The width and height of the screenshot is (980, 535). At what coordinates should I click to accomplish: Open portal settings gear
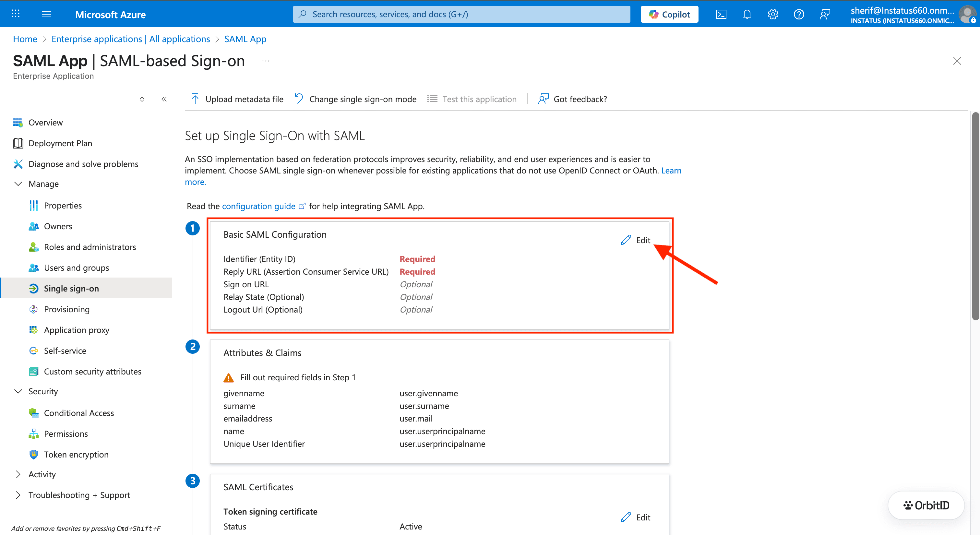click(x=773, y=15)
